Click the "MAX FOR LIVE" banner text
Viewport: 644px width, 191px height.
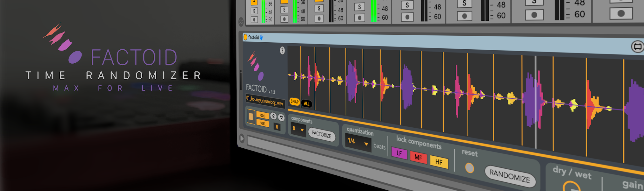point(113,88)
